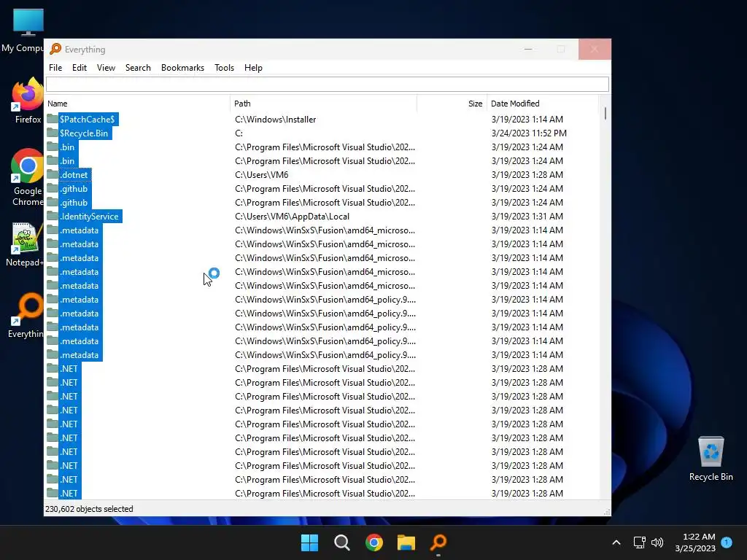747x560 pixels.
Task: Click into the Everything search box
Action: (x=328, y=85)
